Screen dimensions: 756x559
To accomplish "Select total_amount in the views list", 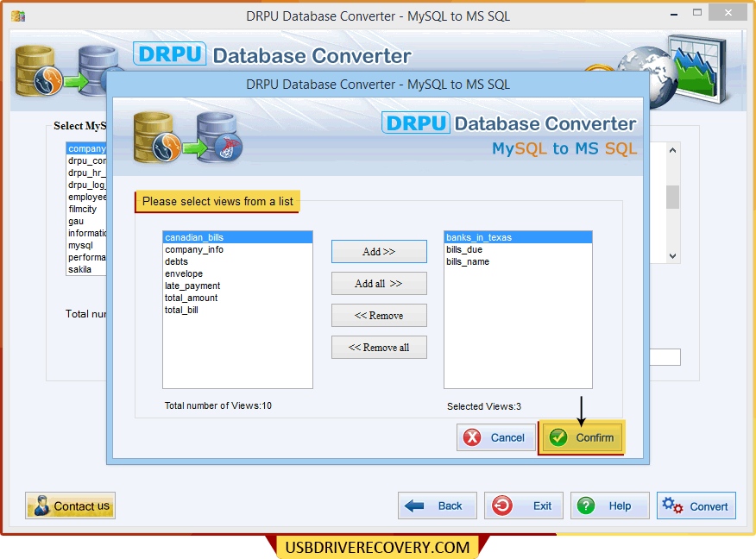I will 237,298.
